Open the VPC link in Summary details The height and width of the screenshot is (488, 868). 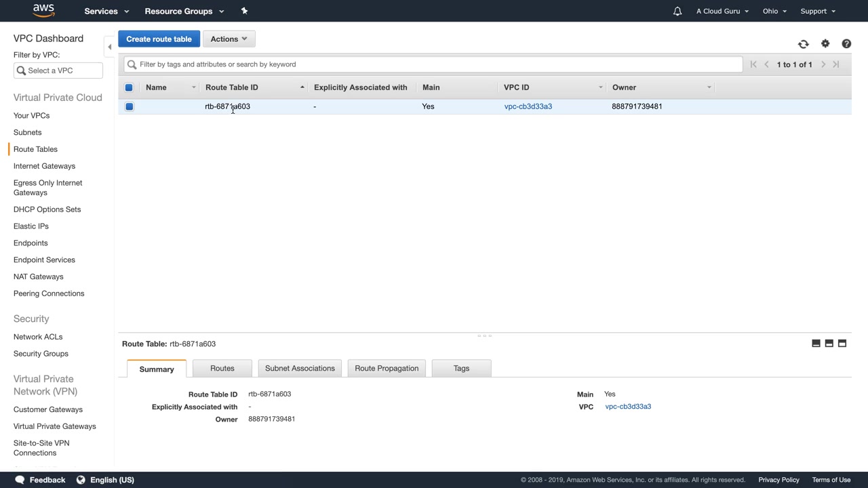[628, 407]
